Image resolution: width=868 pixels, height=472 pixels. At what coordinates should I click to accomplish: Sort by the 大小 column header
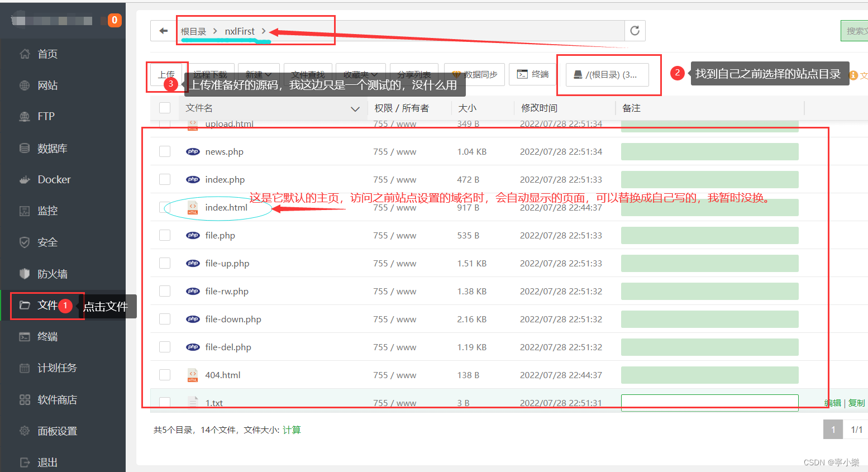coord(467,108)
